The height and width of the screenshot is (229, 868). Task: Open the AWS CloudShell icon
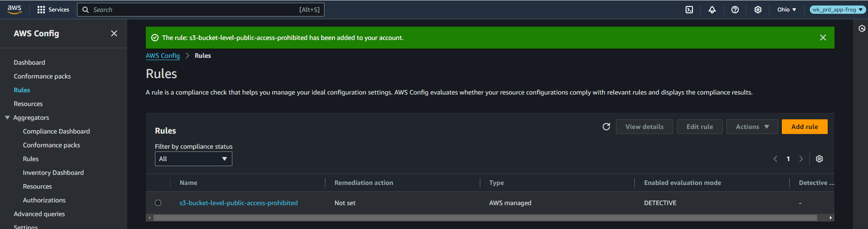(689, 10)
